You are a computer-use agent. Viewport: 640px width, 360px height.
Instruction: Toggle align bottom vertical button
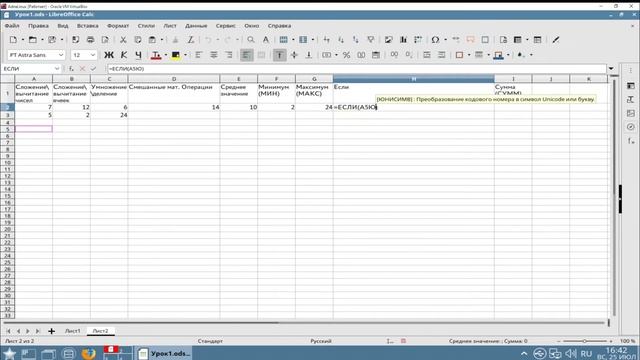tap(309, 55)
